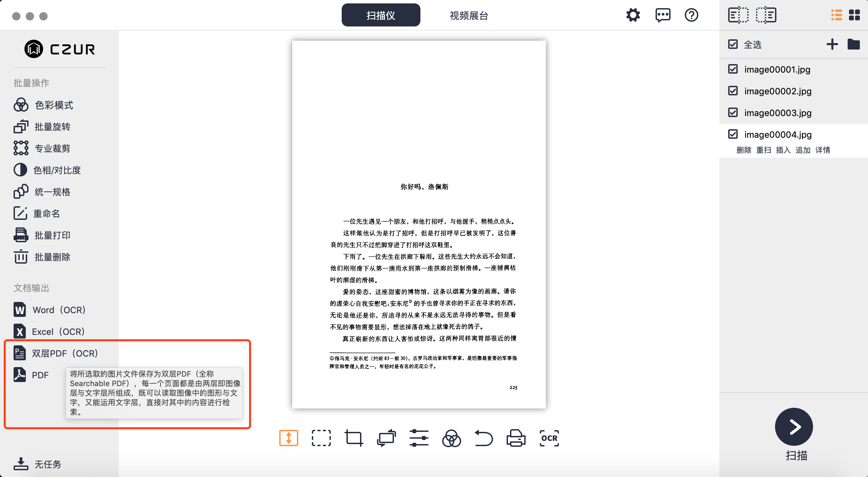Export selected pages as 双层PDF（OCR）
Image resolution: width=868 pixels, height=477 pixels.
64,353
